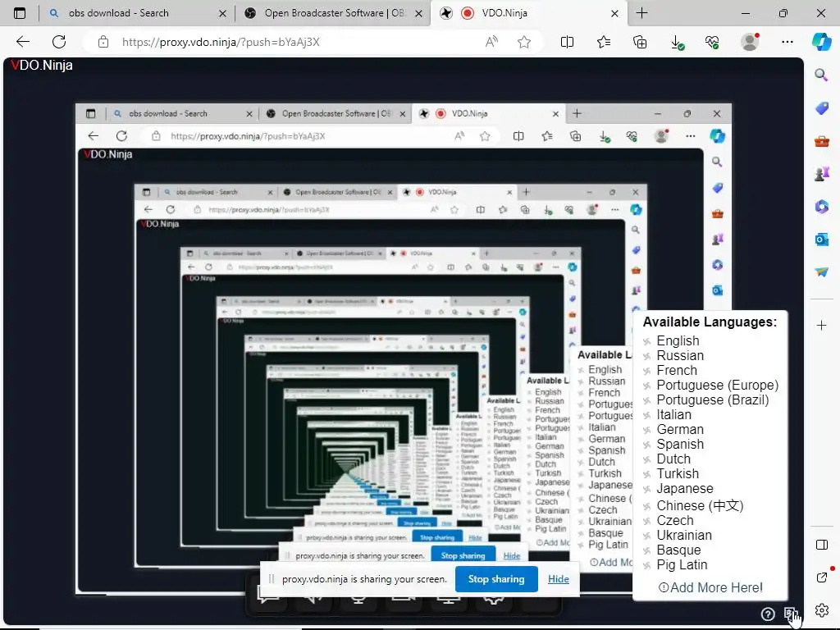Choose Italian from Available Languages
The image size is (840, 630).
(673, 414)
